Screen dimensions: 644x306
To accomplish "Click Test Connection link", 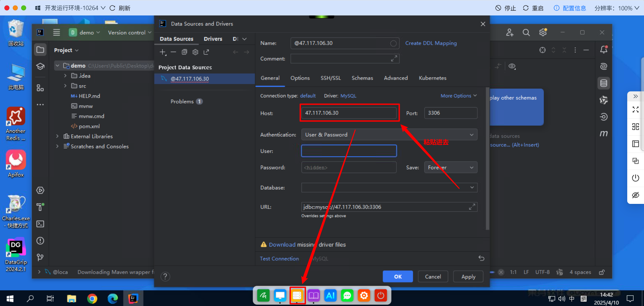I will pyautogui.click(x=279, y=259).
